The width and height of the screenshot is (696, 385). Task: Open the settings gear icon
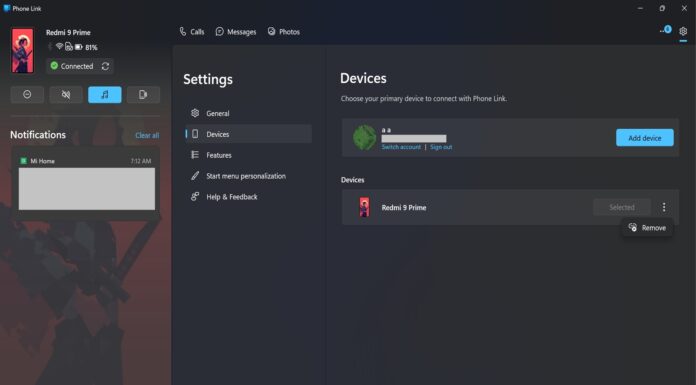pos(683,31)
